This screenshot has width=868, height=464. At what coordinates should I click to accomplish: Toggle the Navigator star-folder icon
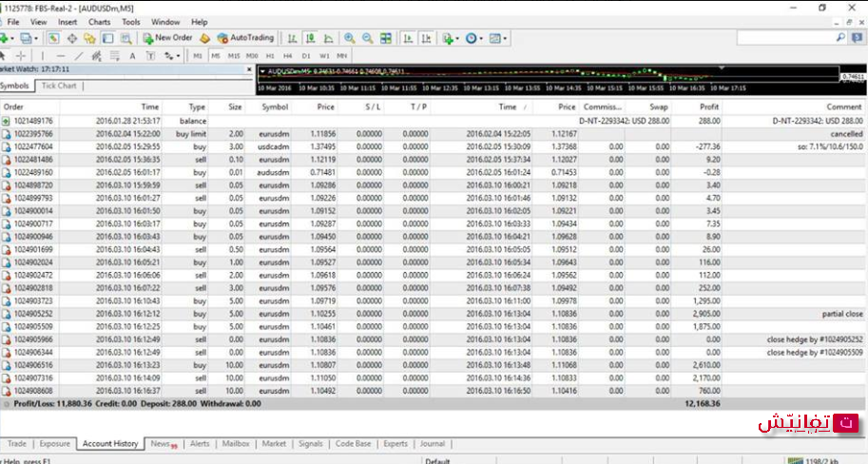(89, 38)
